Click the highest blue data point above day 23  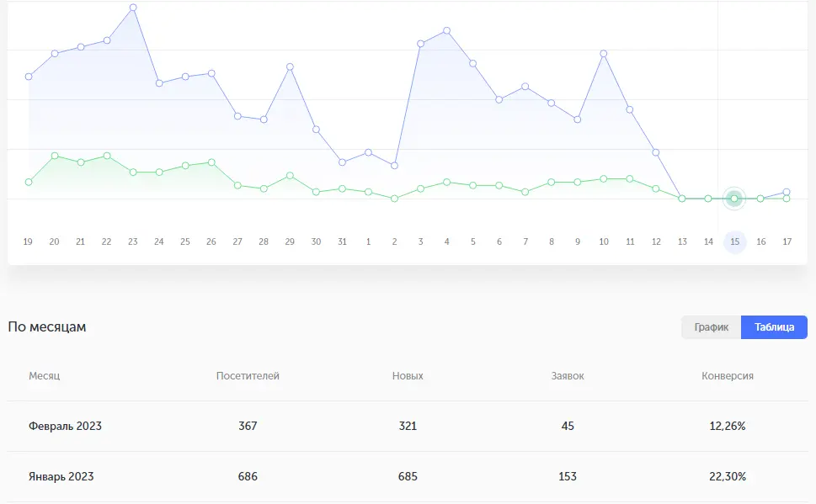tap(133, 8)
